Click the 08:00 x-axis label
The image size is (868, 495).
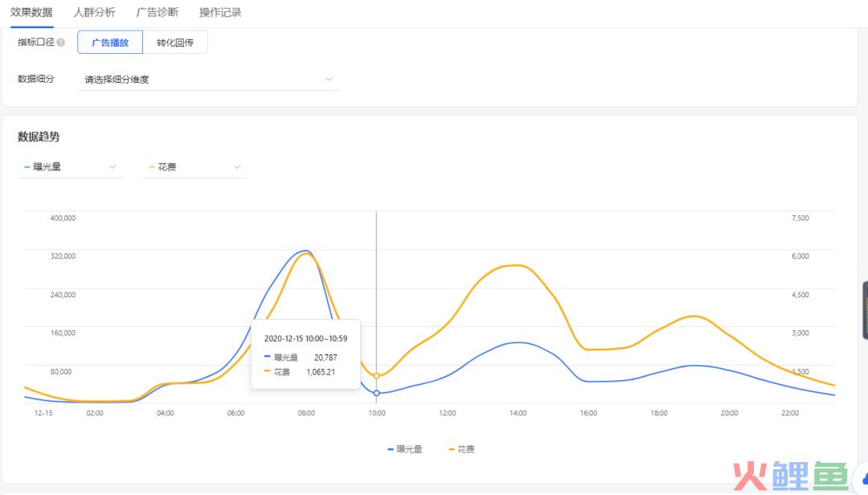(x=306, y=413)
